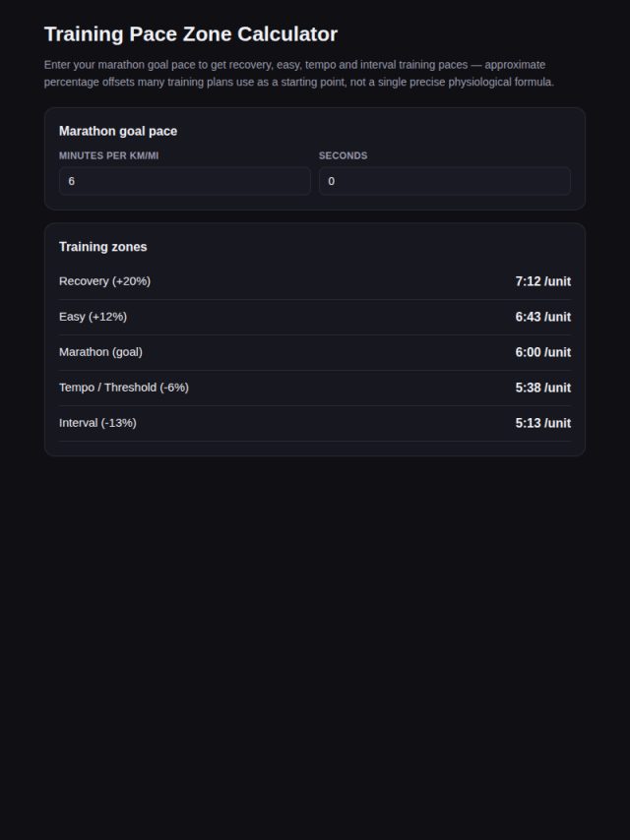The image size is (630, 840).
Task: Click the Training Pace Zone Calculator title
Action: click(191, 34)
